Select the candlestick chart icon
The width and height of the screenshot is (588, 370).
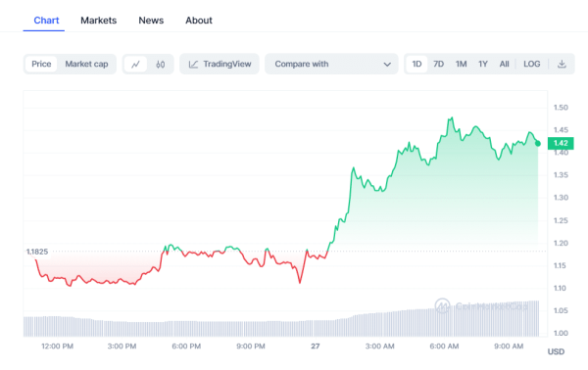coord(161,65)
